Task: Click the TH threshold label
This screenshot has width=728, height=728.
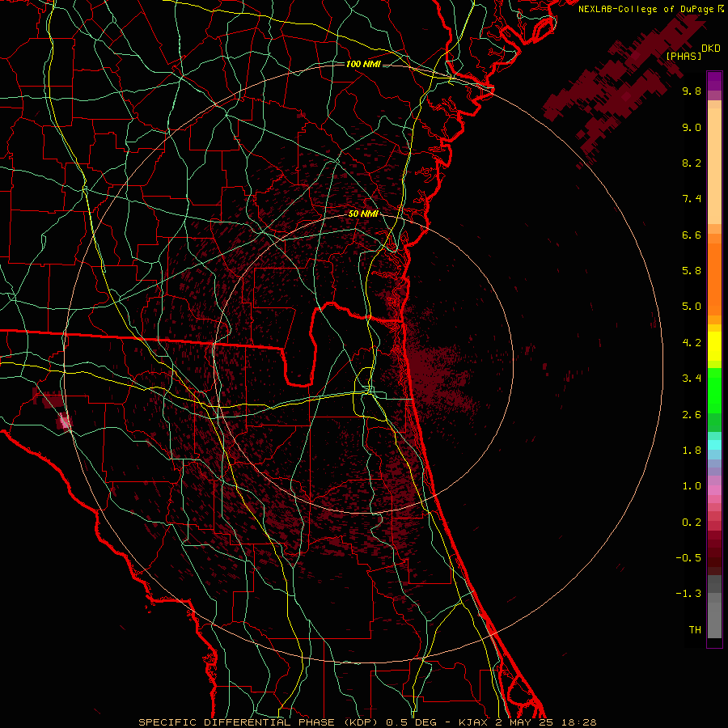Action: click(695, 630)
